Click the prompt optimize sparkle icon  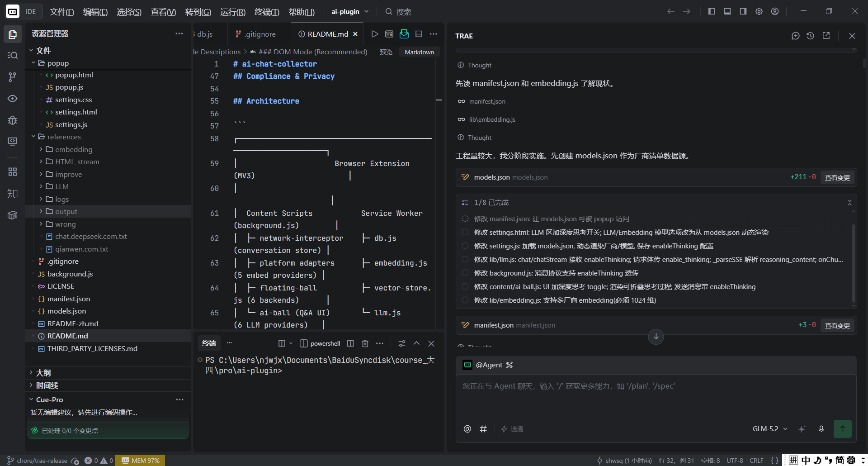point(802,429)
